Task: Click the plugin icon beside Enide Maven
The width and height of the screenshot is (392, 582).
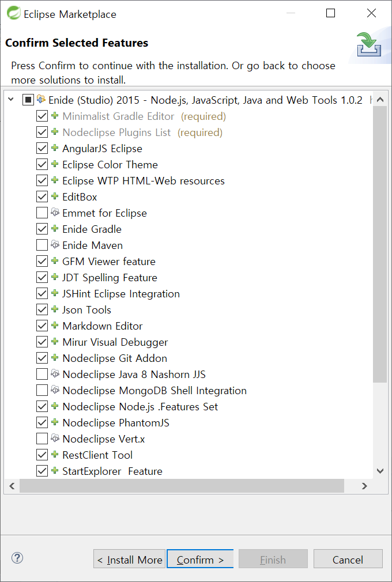Action: (x=55, y=244)
